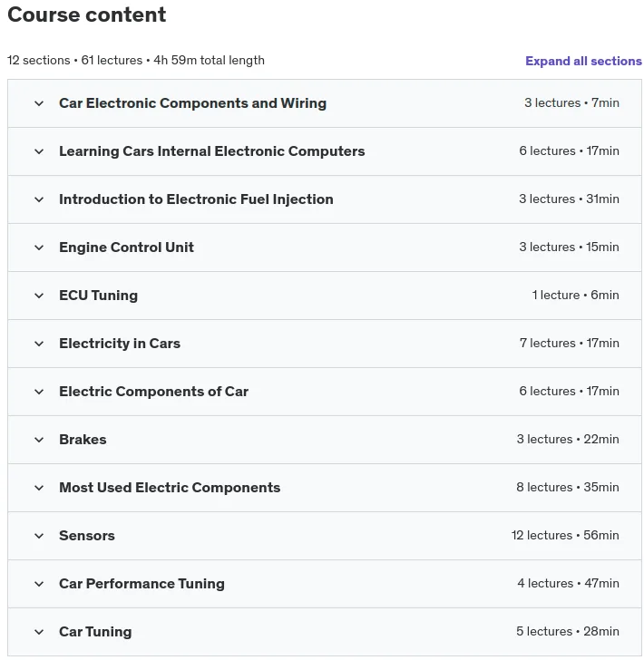Viewport: 644px width, 660px height.
Task: Click chevron beside Learning Cars Internal Electronic Computers
Action: click(39, 151)
